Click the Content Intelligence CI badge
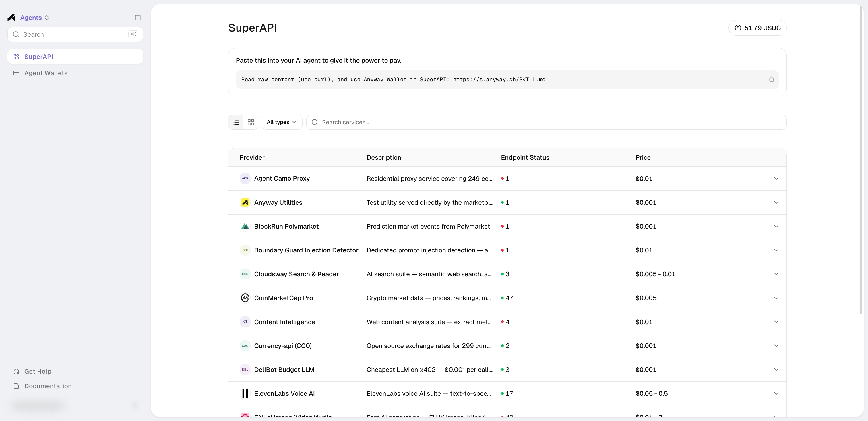The width and height of the screenshot is (868, 421). [245, 322]
